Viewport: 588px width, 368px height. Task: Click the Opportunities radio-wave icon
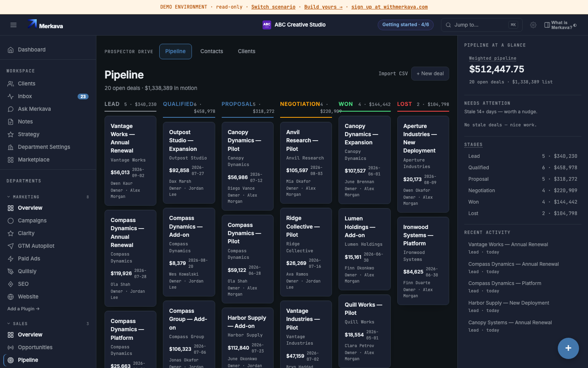coord(11,348)
